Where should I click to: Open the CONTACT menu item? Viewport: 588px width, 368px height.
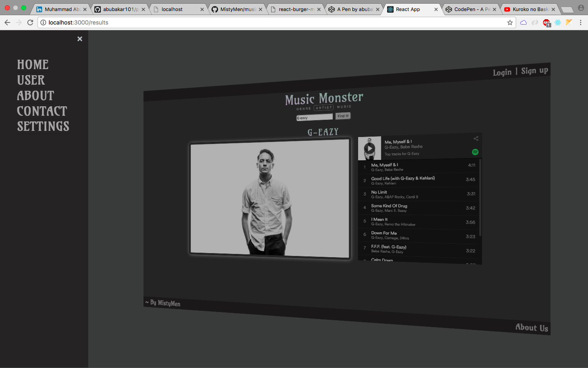coord(42,111)
